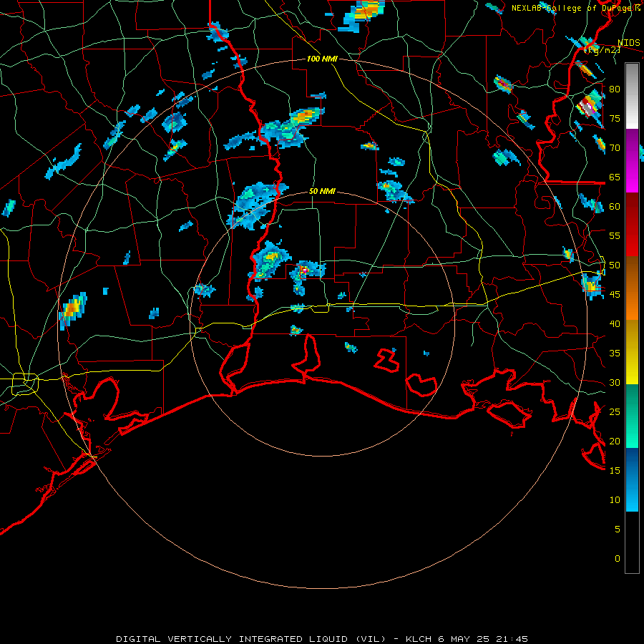The height and width of the screenshot is (644, 644).
Task: Click the scale value "65"
Action: pos(615,177)
